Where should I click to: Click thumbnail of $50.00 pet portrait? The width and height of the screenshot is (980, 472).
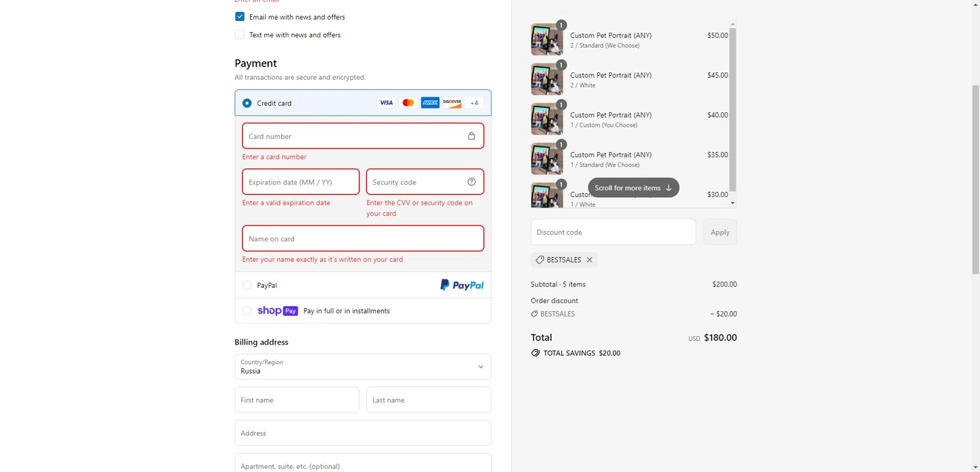547,40
